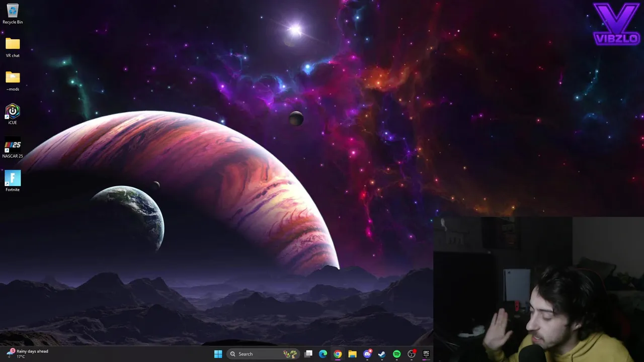Open the OBS Studio taskbar icon
Viewport: 644px width, 362px height.
[412, 354]
